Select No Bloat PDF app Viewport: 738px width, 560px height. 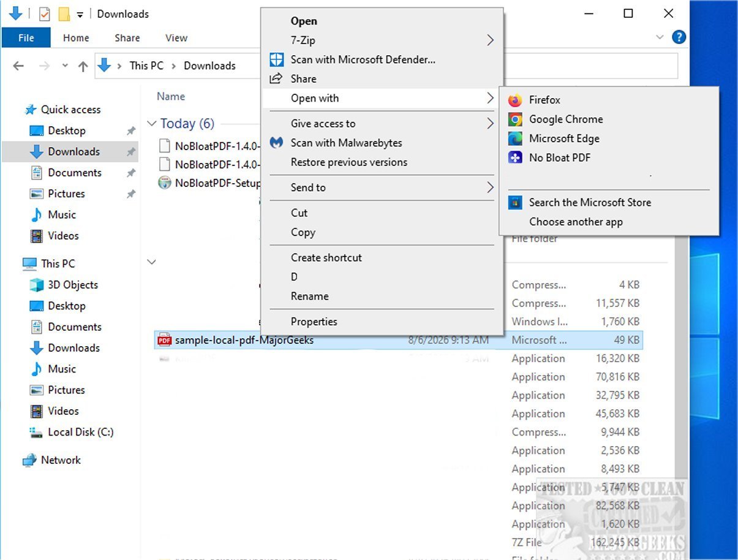560,157
